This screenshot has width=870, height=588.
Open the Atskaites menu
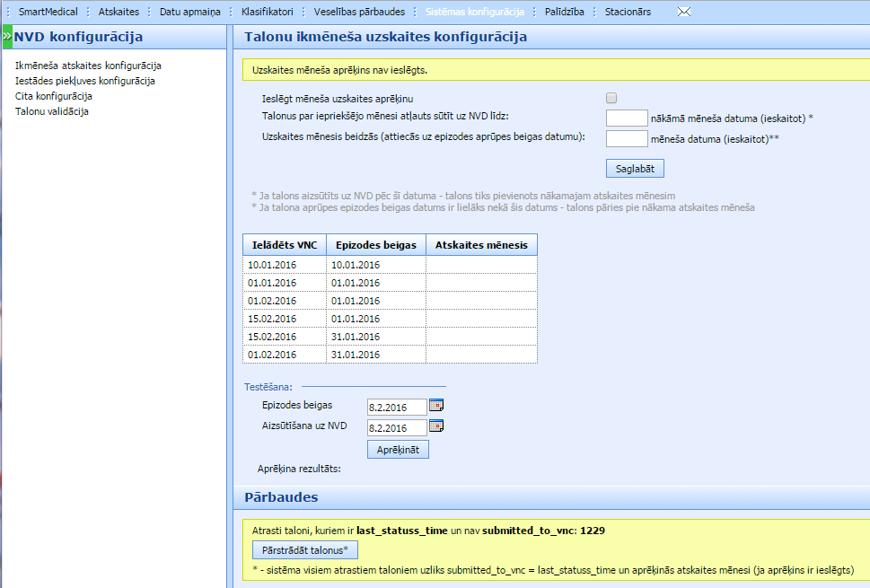click(x=119, y=13)
